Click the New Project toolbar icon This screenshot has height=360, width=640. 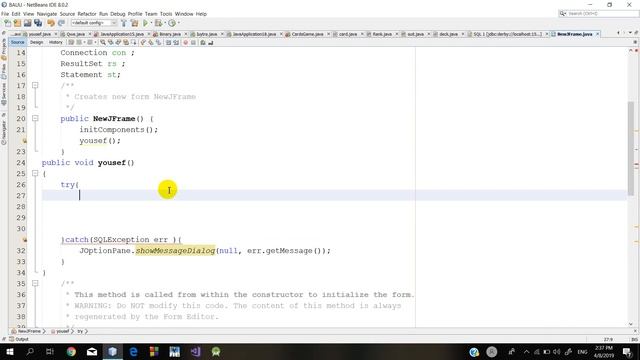tap(18, 23)
